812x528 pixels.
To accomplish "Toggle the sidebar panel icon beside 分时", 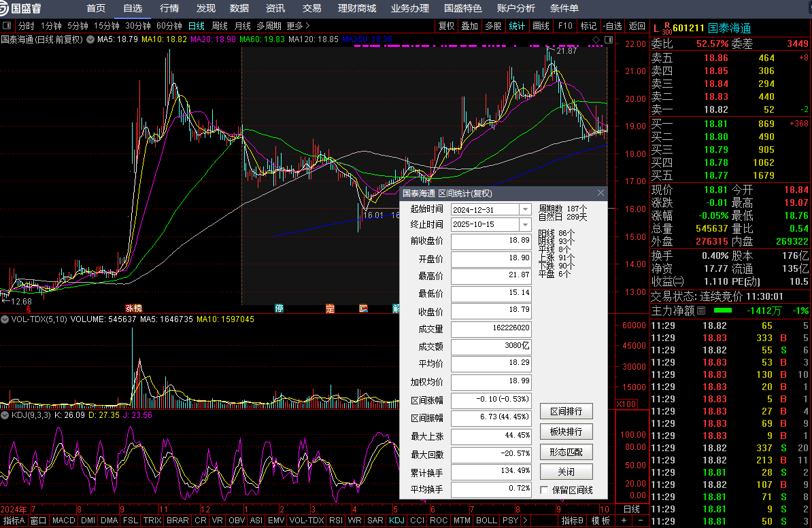I will tap(7, 25).
